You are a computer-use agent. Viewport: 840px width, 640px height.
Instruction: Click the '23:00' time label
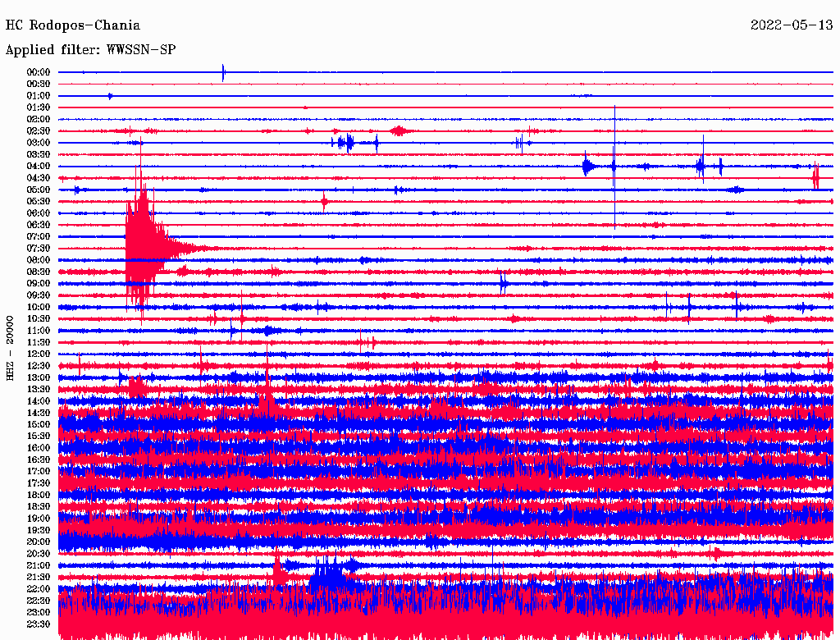pyautogui.click(x=39, y=613)
